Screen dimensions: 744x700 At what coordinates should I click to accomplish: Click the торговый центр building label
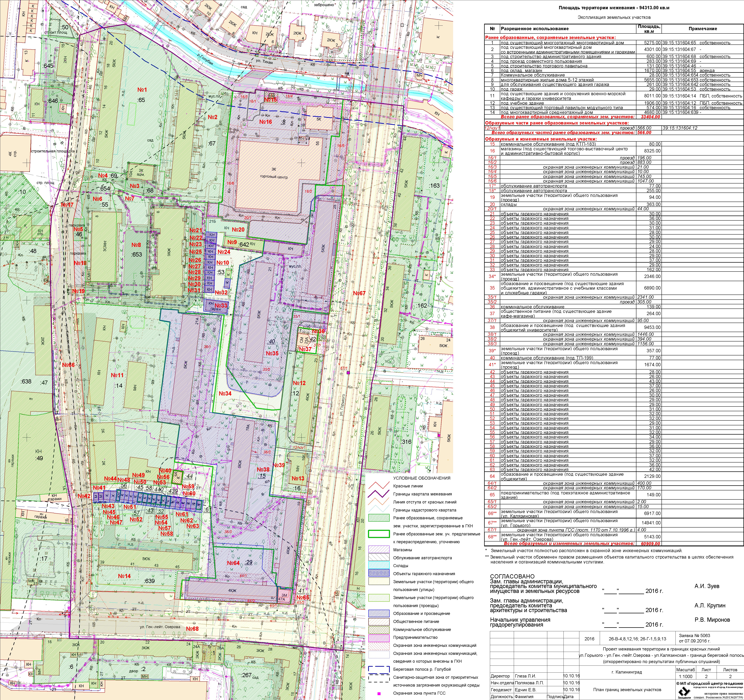pos(274,177)
